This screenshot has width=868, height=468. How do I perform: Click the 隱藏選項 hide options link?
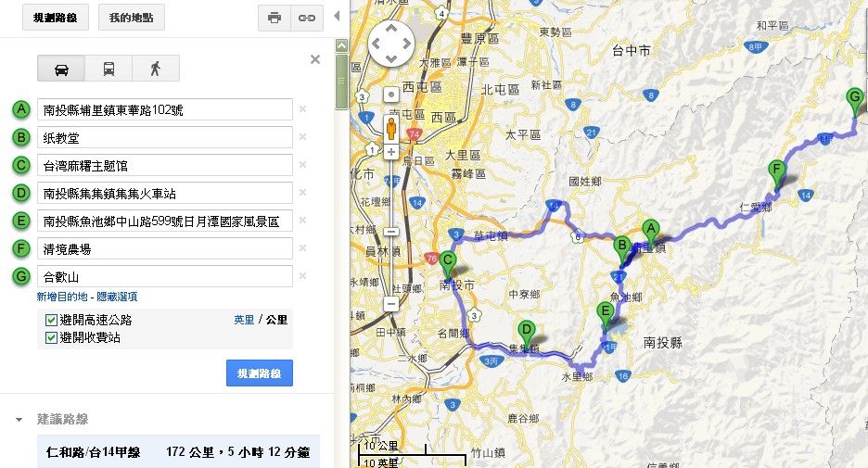pos(117,297)
